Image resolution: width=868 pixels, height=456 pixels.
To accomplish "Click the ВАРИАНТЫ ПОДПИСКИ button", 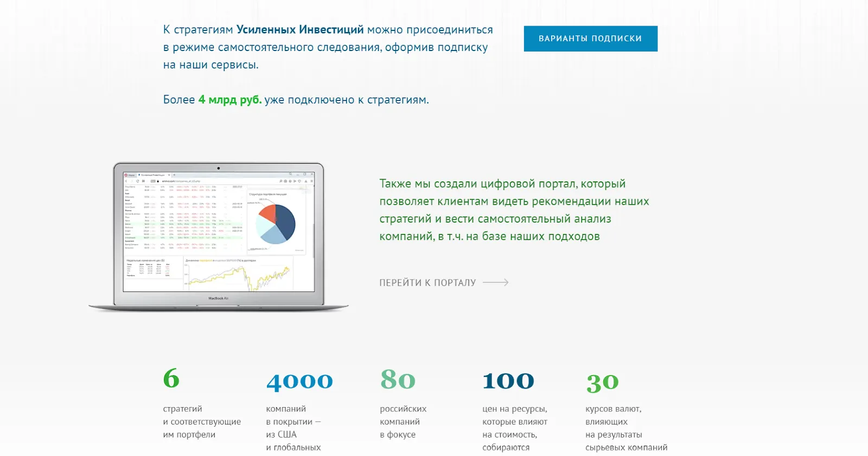I will 590,39.
